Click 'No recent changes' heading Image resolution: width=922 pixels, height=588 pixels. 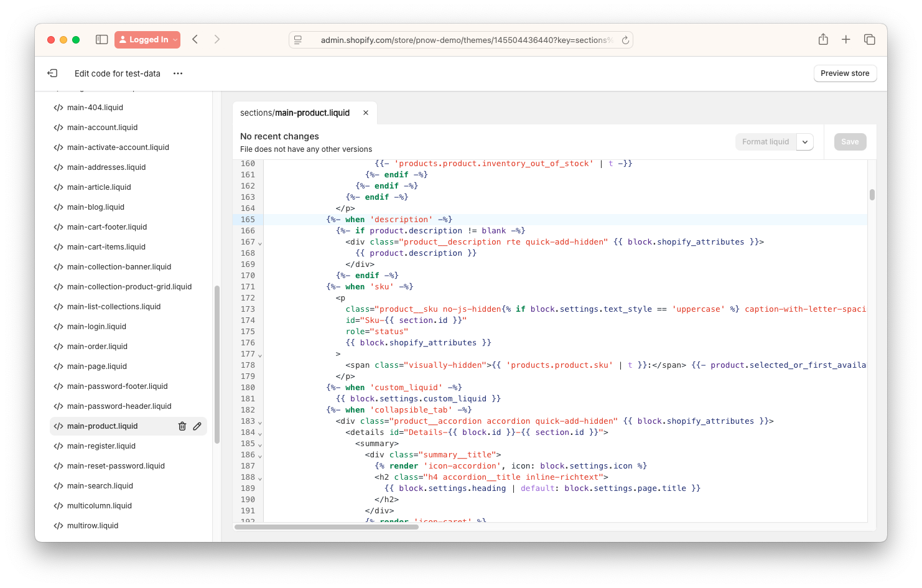[279, 136]
